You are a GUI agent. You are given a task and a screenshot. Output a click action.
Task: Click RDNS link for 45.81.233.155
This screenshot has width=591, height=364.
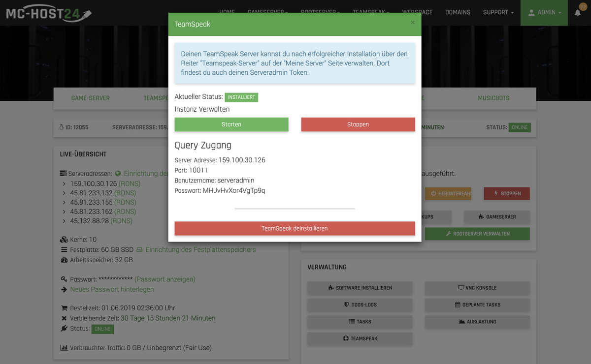(x=125, y=202)
